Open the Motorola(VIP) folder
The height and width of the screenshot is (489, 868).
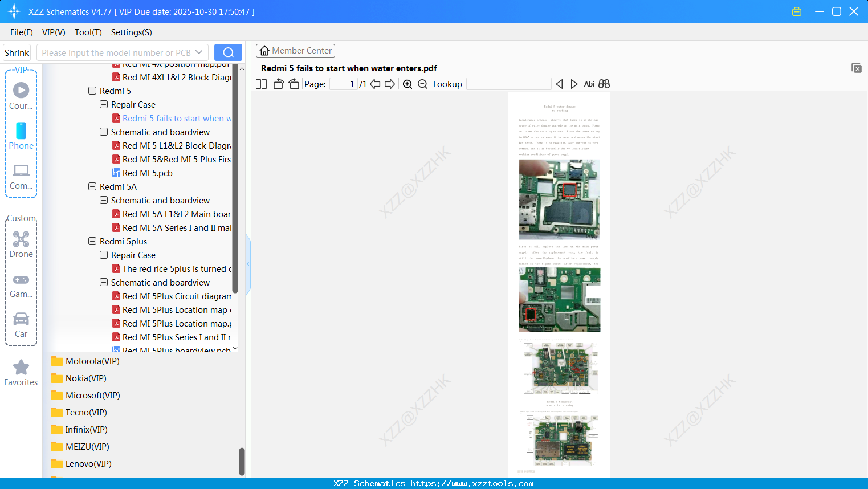click(x=85, y=361)
